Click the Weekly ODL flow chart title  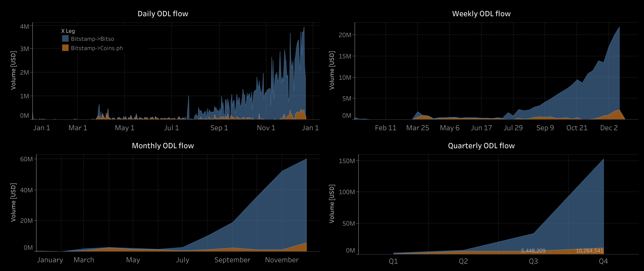coord(481,14)
